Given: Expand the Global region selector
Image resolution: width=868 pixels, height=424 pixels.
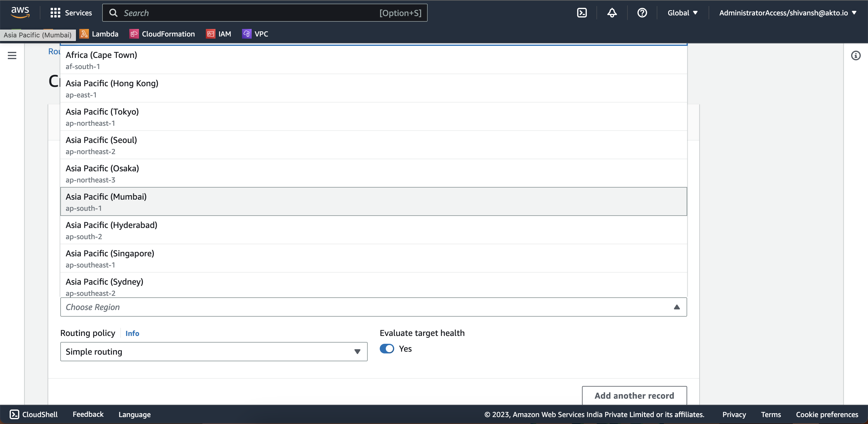Looking at the screenshot, I should pyautogui.click(x=682, y=13).
